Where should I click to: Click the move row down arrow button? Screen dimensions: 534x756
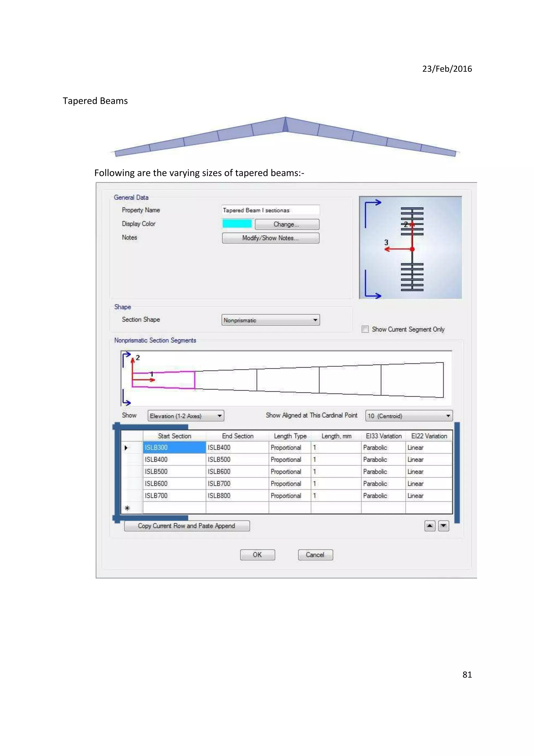click(444, 526)
